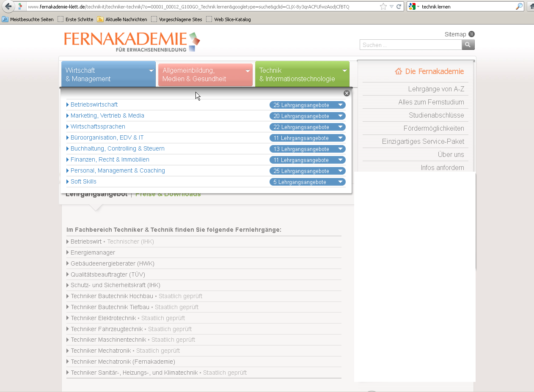Image resolution: width=534 pixels, height=392 pixels.
Task: Click the browser back arrow button
Action: (8, 7)
